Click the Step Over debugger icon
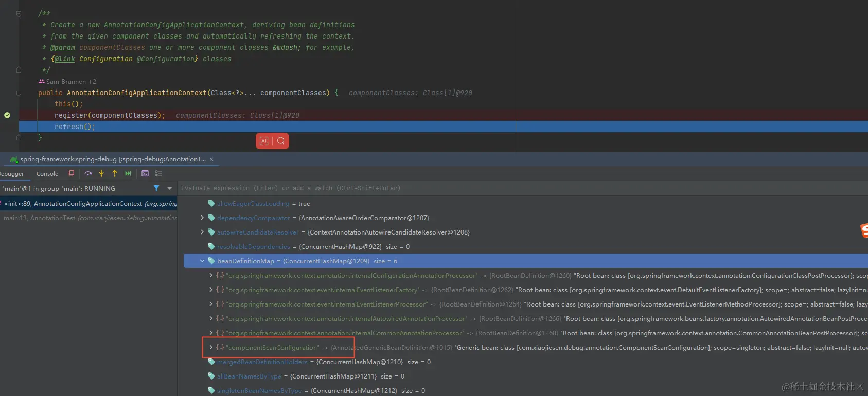 pyautogui.click(x=88, y=173)
